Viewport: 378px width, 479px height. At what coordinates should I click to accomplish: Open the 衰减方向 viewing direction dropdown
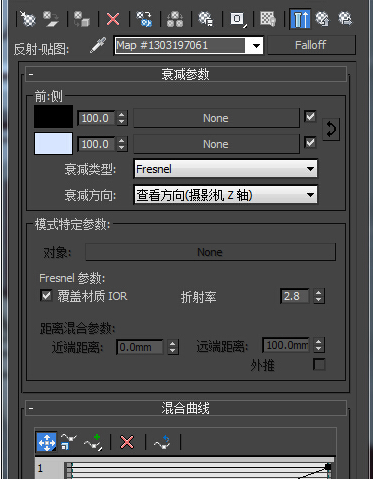click(225, 195)
